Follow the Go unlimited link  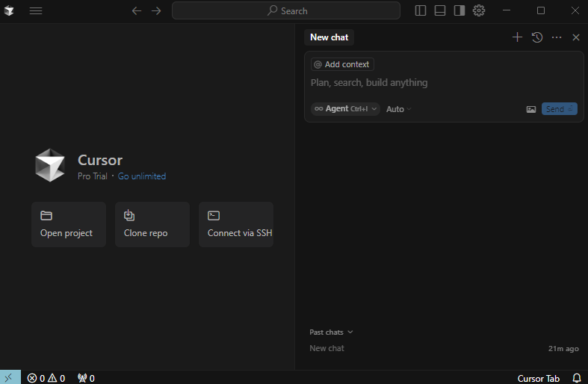pos(142,176)
